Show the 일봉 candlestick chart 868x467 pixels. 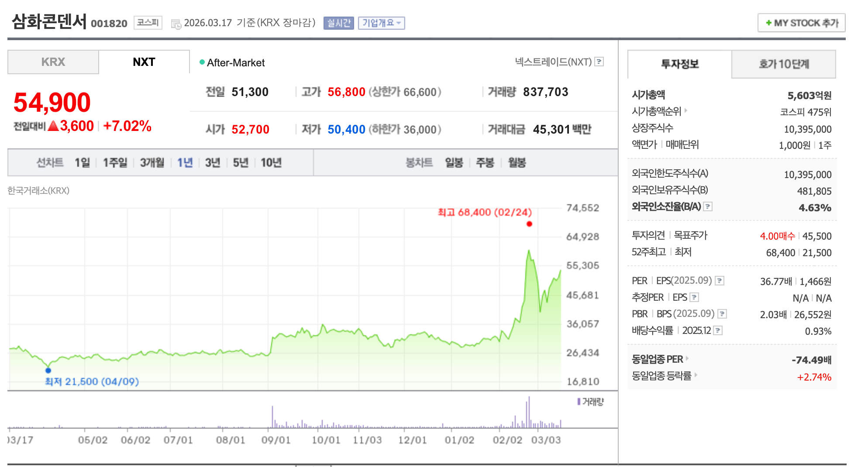point(454,163)
